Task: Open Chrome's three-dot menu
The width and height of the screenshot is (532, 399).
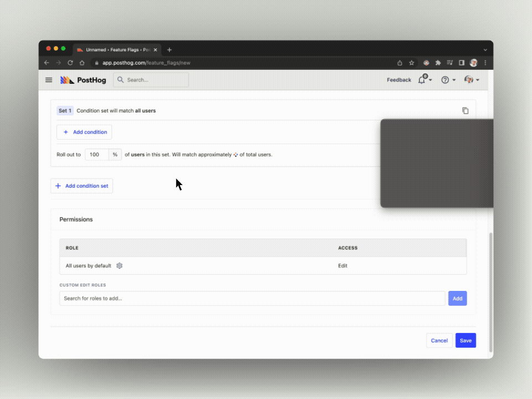Action: (485, 63)
